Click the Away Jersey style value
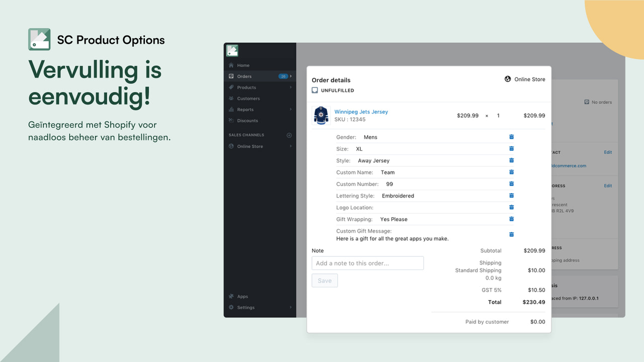Viewport: 644px width, 362px height. (374, 160)
